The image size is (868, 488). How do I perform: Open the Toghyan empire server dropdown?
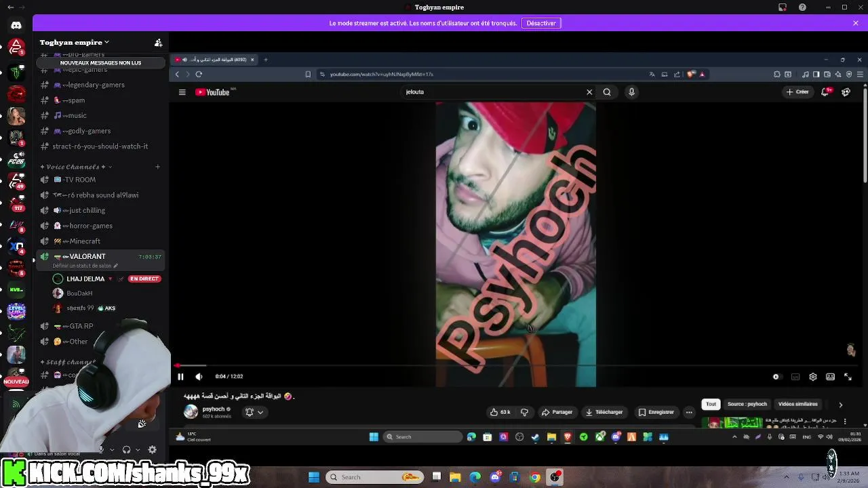tap(75, 42)
